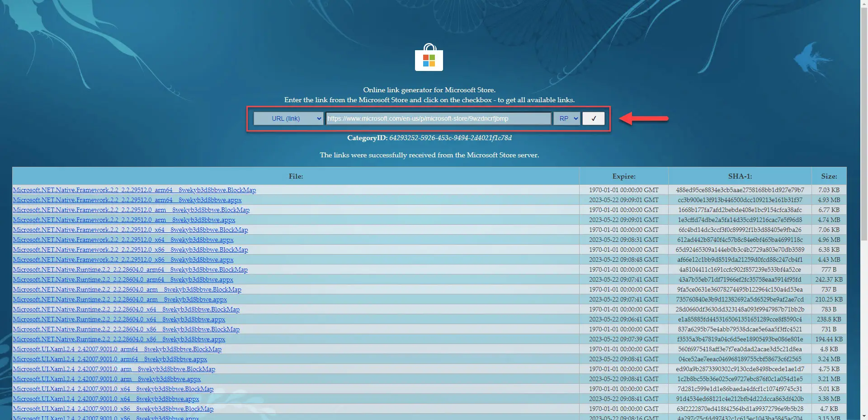Open the Framework.2.2 x64 BlockMap link
The image size is (868, 420).
point(130,230)
